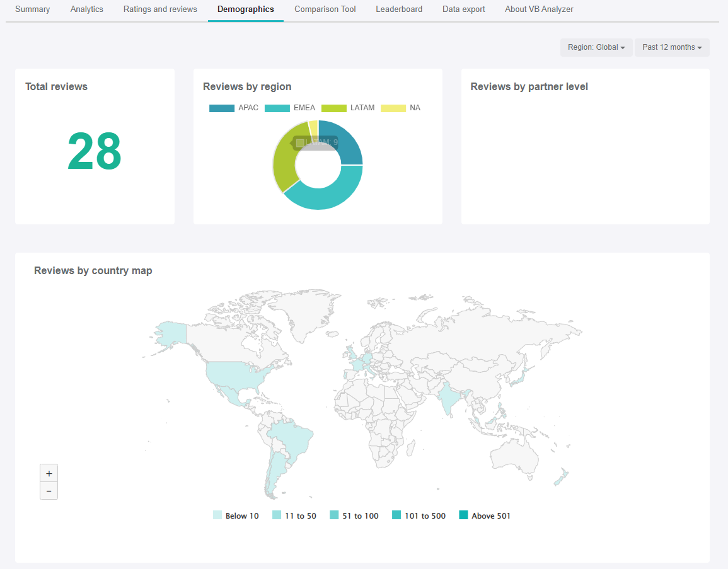Click the 'Below 10' map legend swatch
This screenshot has height=569, width=728.
click(217, 515)
